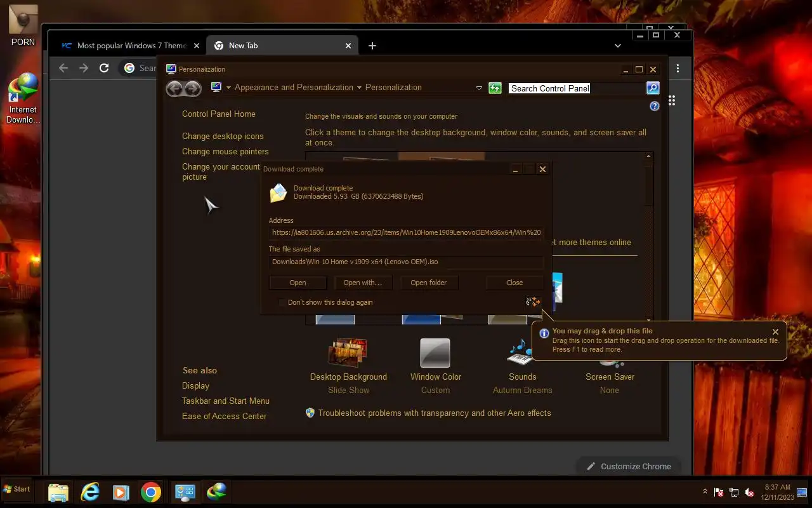Open the Action Center flag in tray
812x508 pixels.
(x=719, y=492)
